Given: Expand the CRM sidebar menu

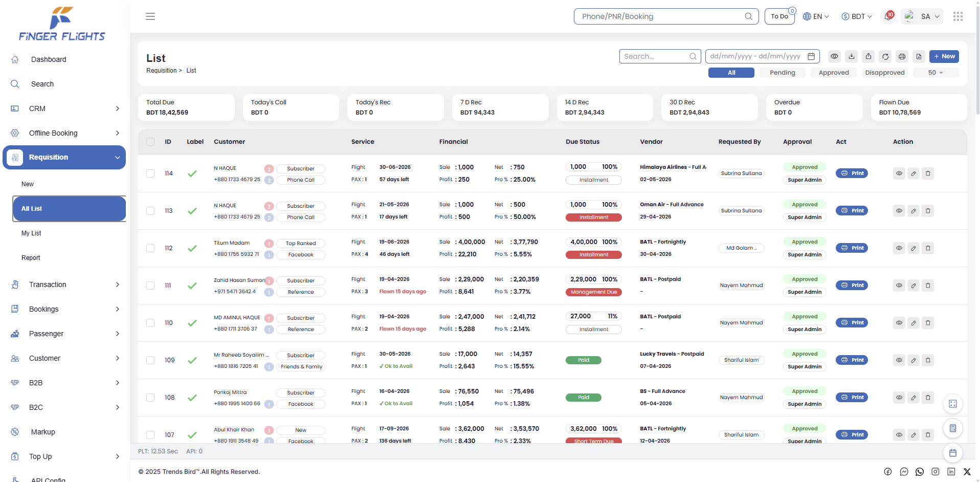Looking at the screenshot, I should [x=64, y=108].
